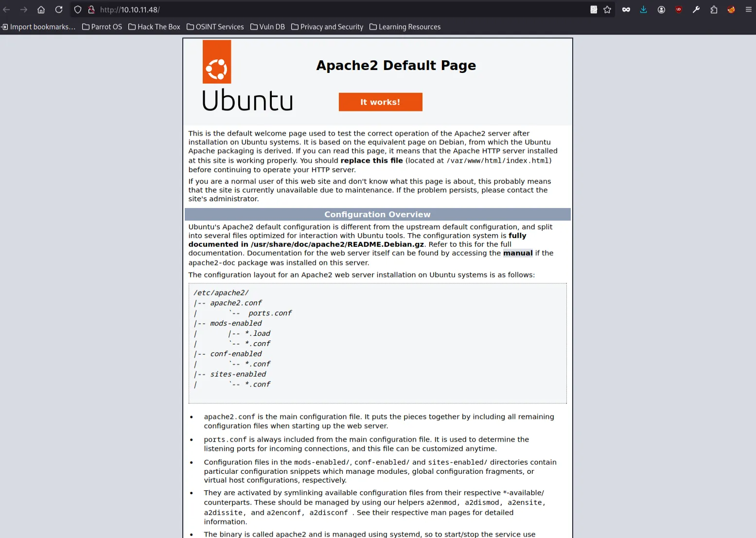Reload the current page
The image size is (756, 538).
point(59,10)
